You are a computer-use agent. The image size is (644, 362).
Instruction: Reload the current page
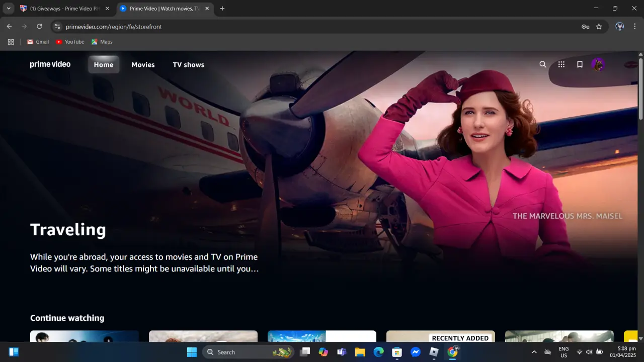click(x=39, y=27)
